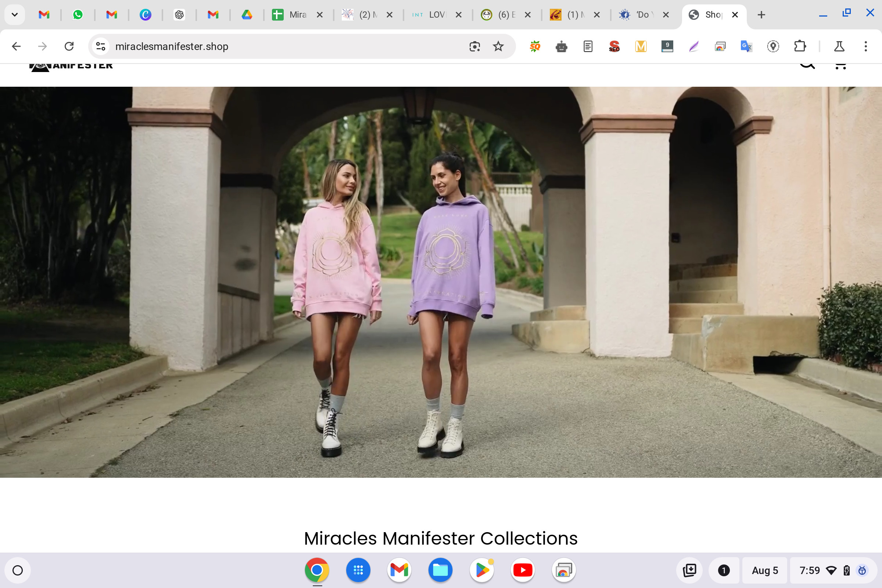Open the holding space tray downloads icon
This screenshot has height=588, width=882.
(x=690, y=570)
